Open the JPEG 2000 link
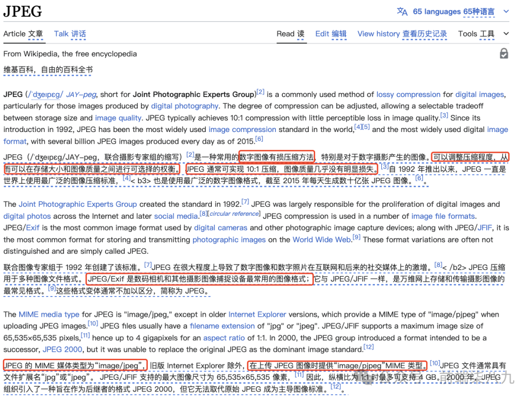This screenshot has width=532, height=399. pos(63,349)
